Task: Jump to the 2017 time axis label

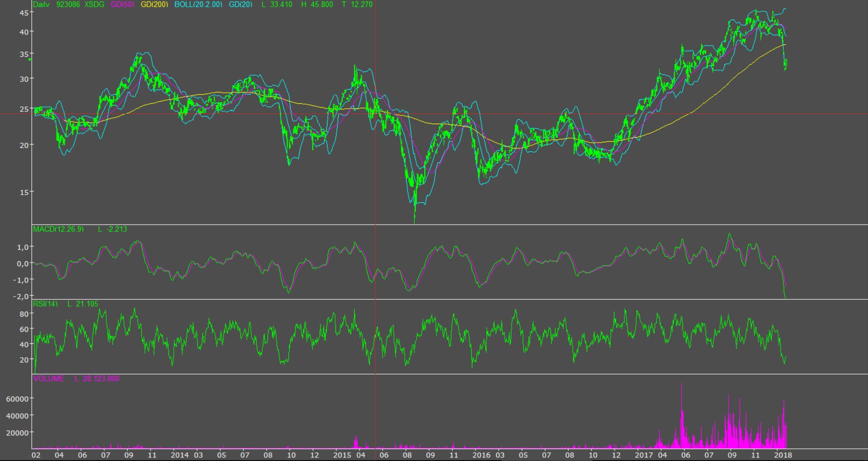Action: [x=643, y=455]
